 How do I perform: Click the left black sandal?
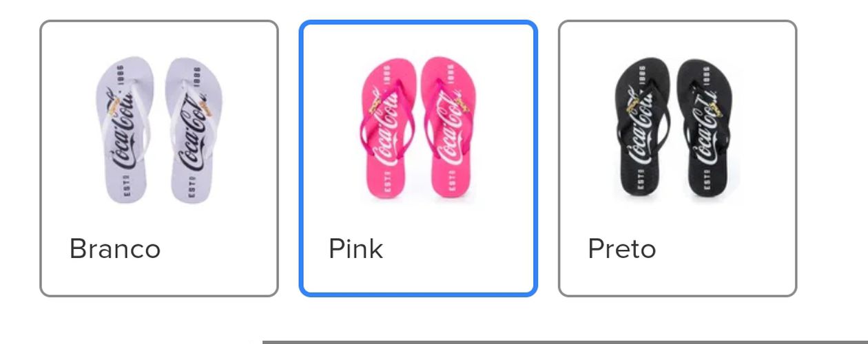click(642, 129)
